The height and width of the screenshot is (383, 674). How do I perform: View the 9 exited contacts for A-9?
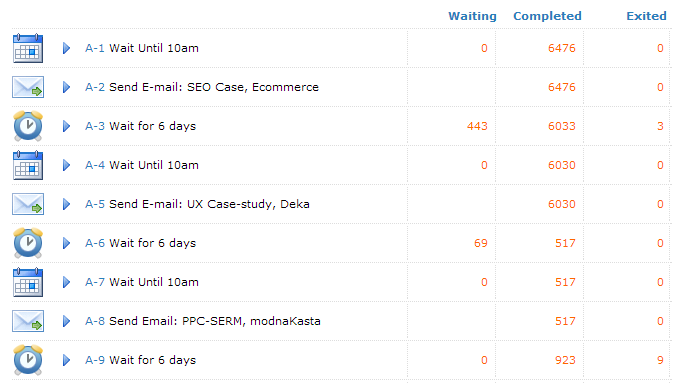click(660, 360)
